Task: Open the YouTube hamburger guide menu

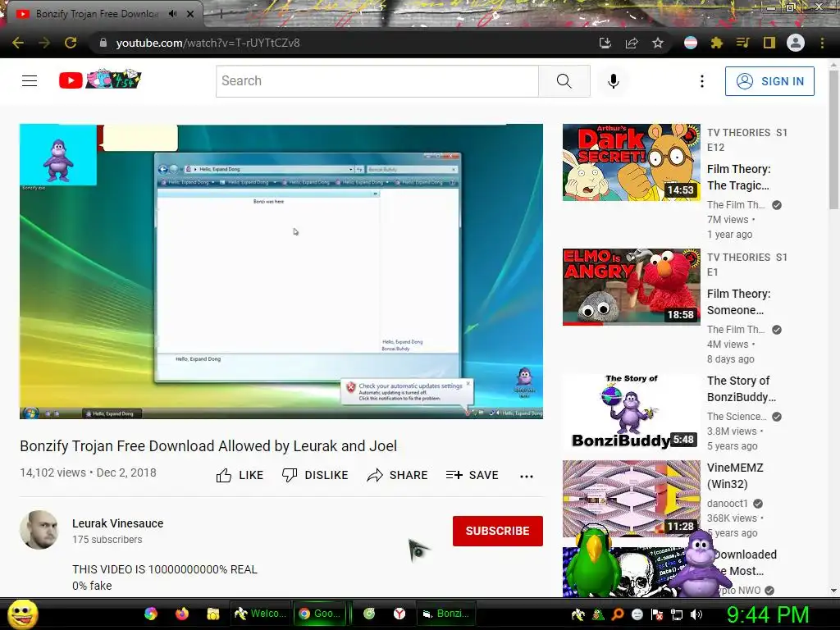Action: click(30, 81)
